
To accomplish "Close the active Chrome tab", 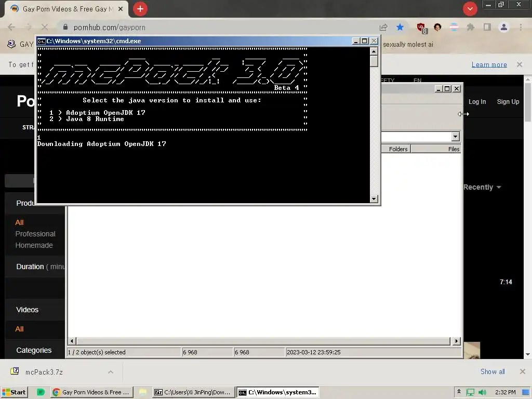I will 121,9.
